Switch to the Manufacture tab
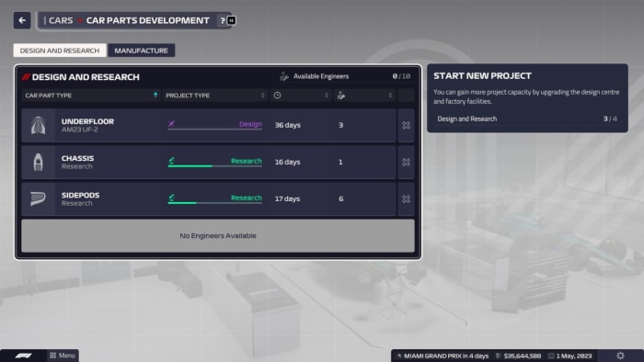 141,51
